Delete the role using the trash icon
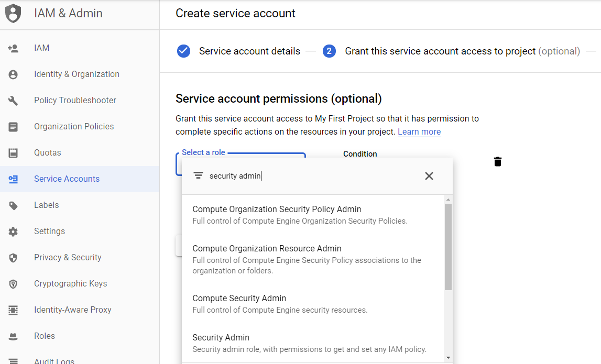 click(497, 161)
